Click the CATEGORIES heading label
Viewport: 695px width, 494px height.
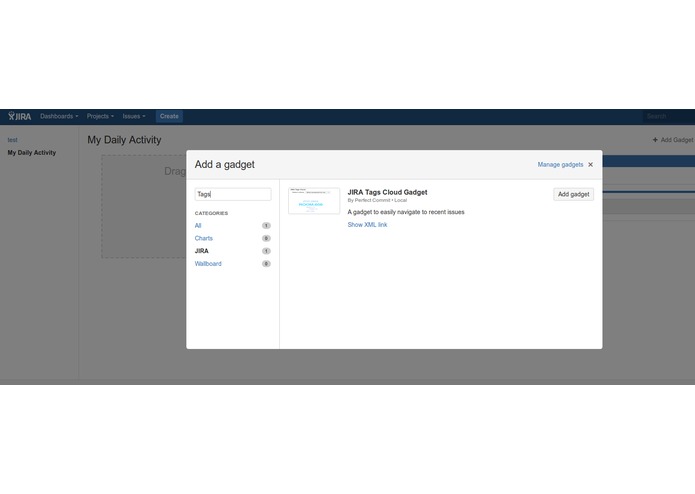coord(211,213)
